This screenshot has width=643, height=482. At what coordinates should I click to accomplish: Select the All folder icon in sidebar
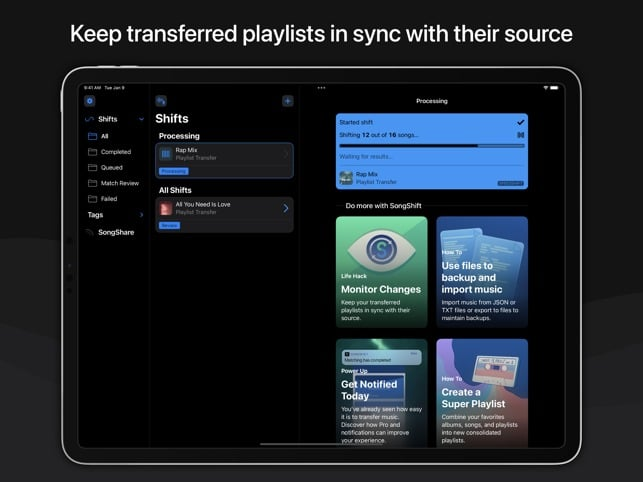[93, 136]
